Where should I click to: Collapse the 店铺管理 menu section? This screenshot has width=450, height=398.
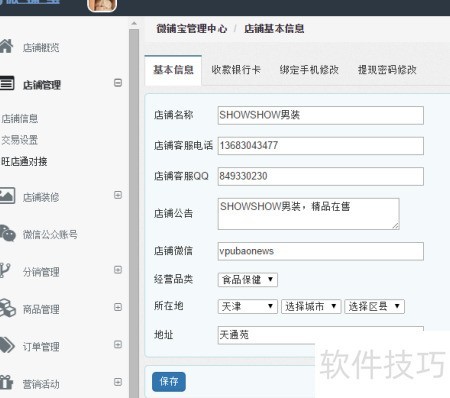pos(118,82)
